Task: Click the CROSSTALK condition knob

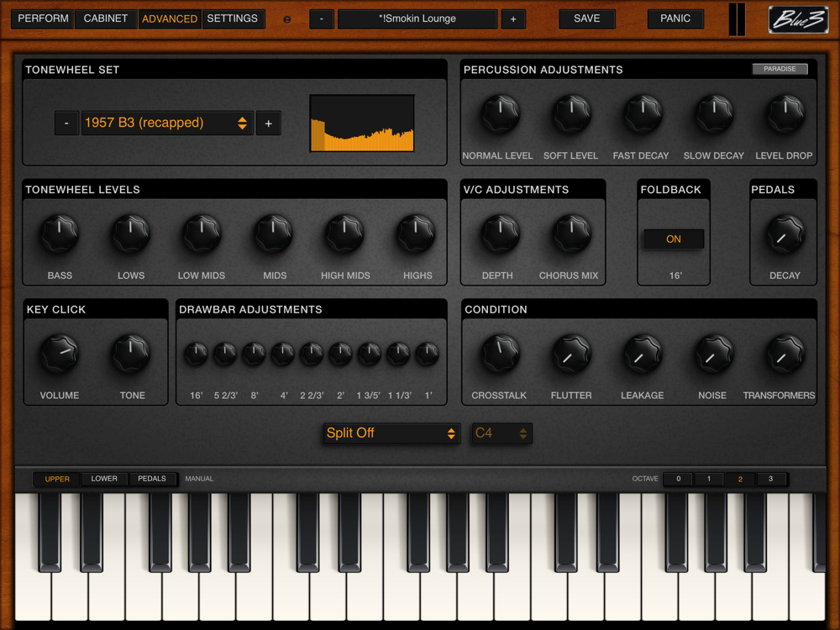Action: [x=500, y=354]
